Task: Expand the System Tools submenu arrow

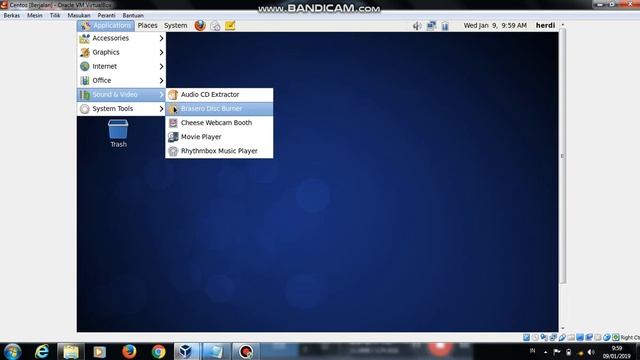Action: 161,109
